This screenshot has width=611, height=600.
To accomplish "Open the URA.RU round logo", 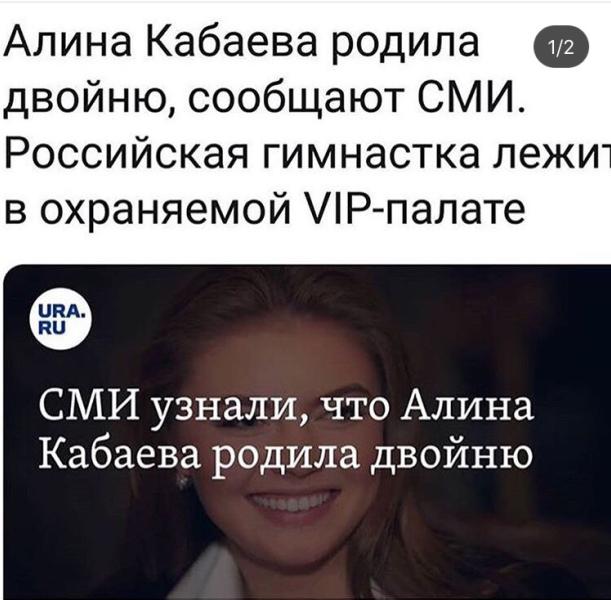I will click(60, 319).
